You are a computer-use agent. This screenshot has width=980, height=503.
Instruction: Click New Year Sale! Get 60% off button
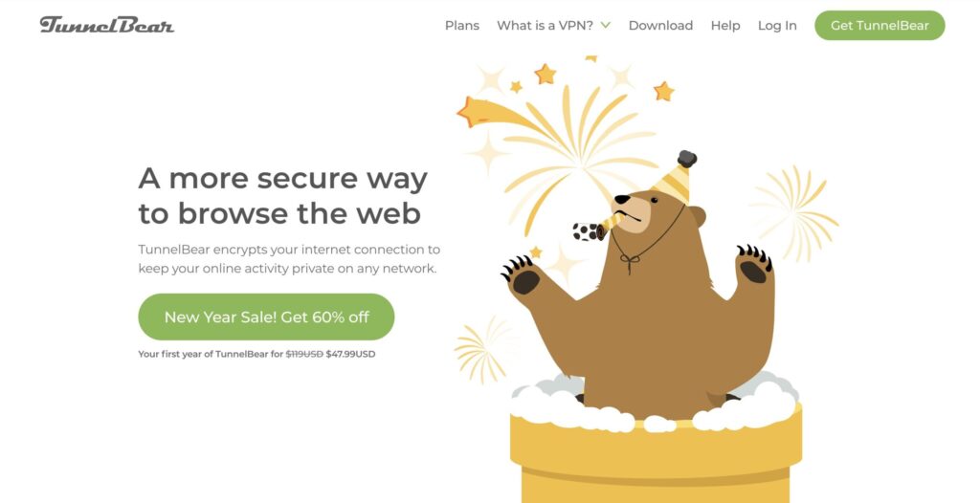266,317
